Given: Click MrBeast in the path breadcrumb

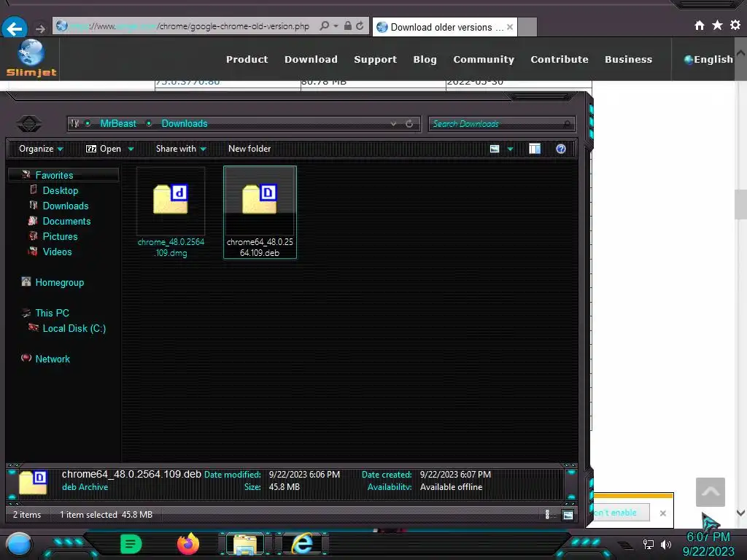Looking at the screenshot, I should tap(118, 124).
